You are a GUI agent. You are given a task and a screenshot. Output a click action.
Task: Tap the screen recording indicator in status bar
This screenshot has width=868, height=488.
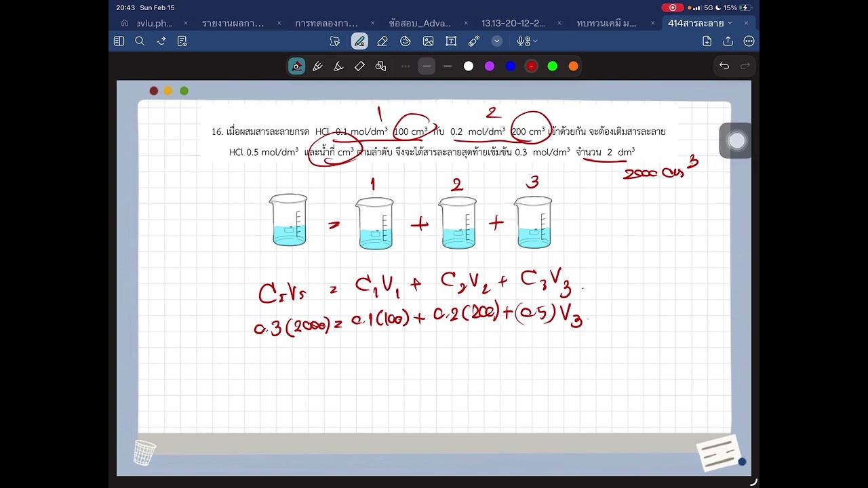coord(673,7)
